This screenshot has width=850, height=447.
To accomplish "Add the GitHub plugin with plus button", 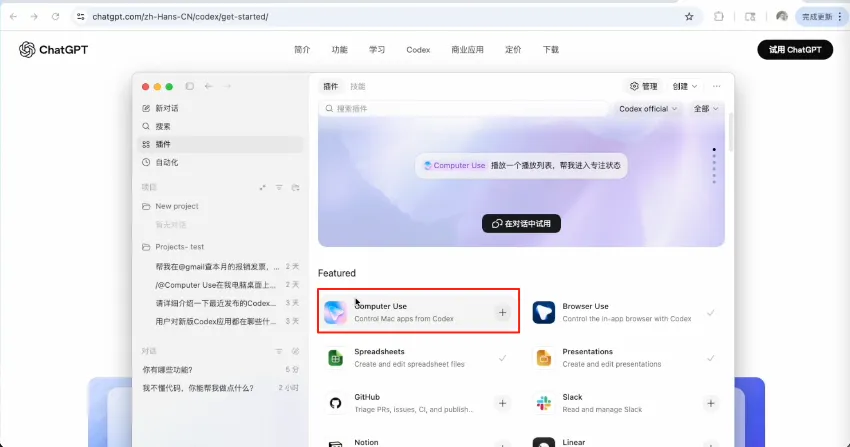I will 503,403.
